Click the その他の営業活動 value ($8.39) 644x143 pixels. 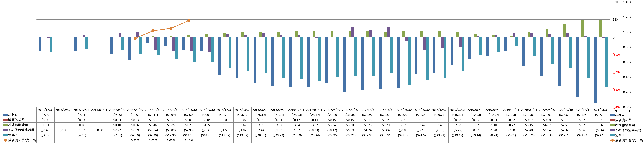point(207,130)
